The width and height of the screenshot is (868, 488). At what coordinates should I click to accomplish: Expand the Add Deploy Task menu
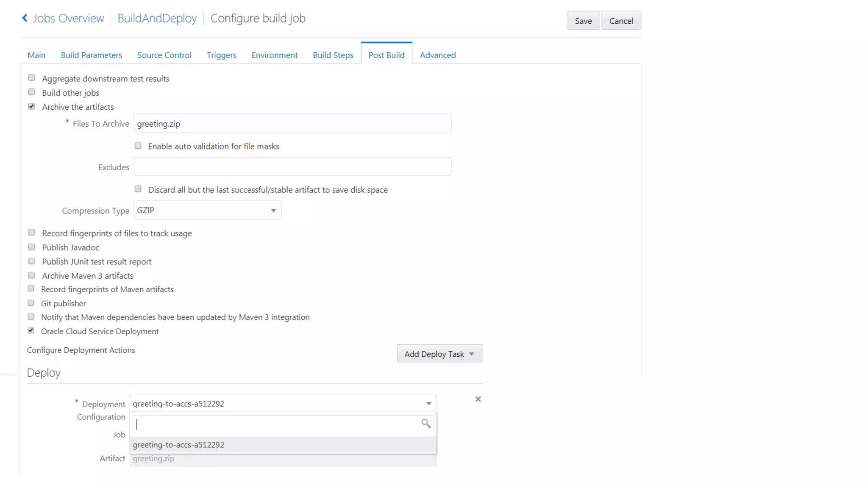click(439, 354)
